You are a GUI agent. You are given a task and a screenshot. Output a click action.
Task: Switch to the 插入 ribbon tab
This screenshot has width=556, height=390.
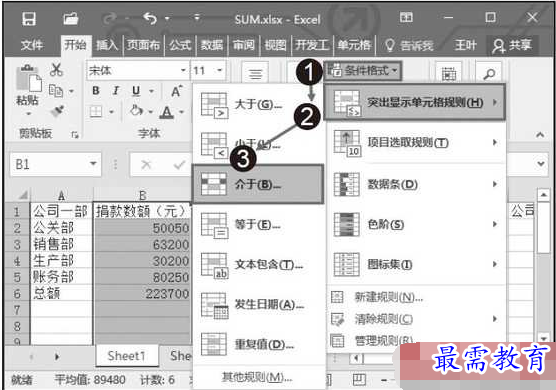pyautogui.click(x=107, y=45)
